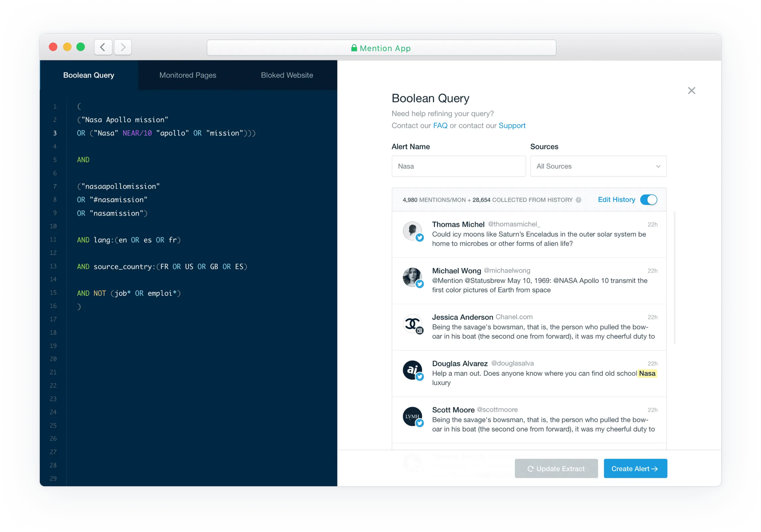Open the All Sources dropdown

(598, 166)
